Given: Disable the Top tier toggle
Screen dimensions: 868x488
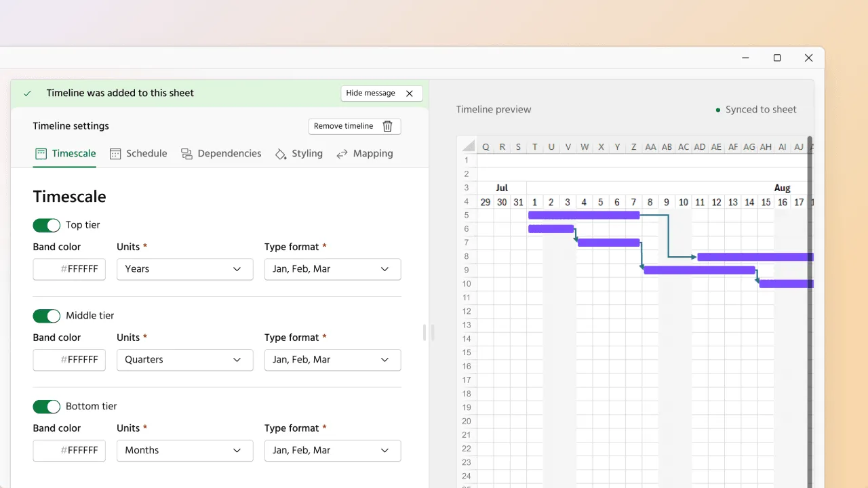Looking at the screenshot, I should 47,225.
